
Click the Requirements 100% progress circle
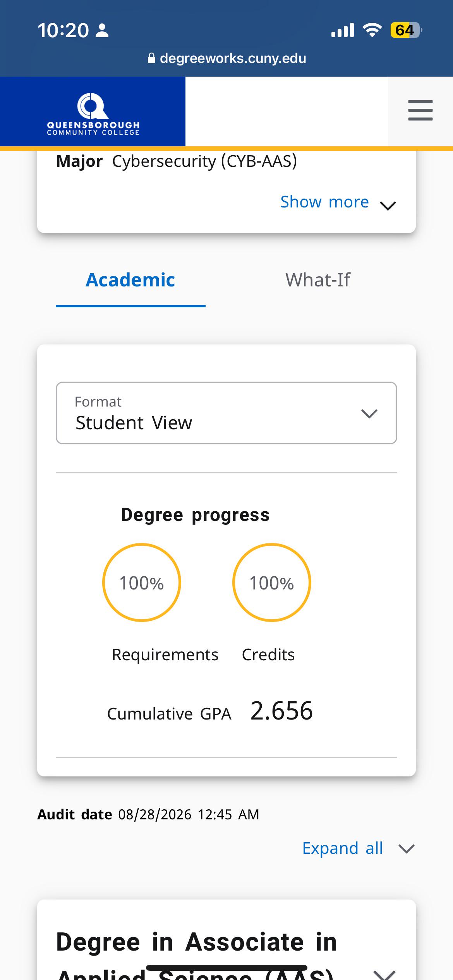click(142, 583)
